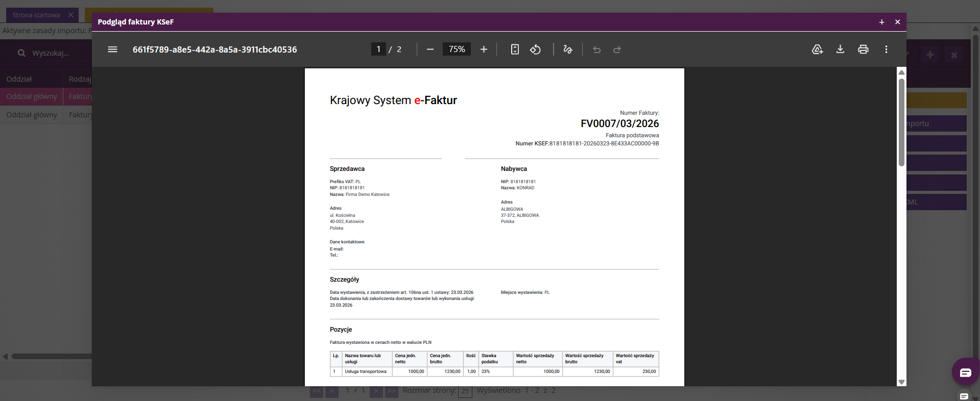Select the highlighted Oddział główny row

click(x=32, y=96)
